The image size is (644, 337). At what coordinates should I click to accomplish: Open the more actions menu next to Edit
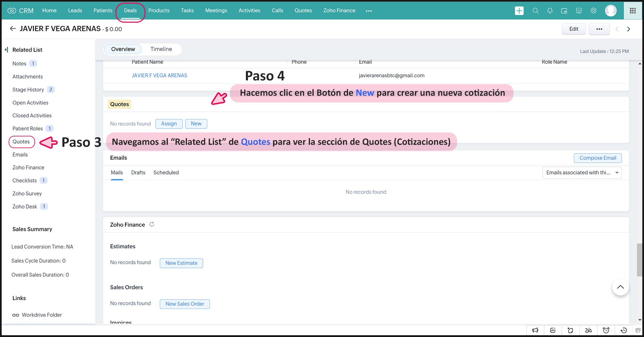click(x=599, y=29)
